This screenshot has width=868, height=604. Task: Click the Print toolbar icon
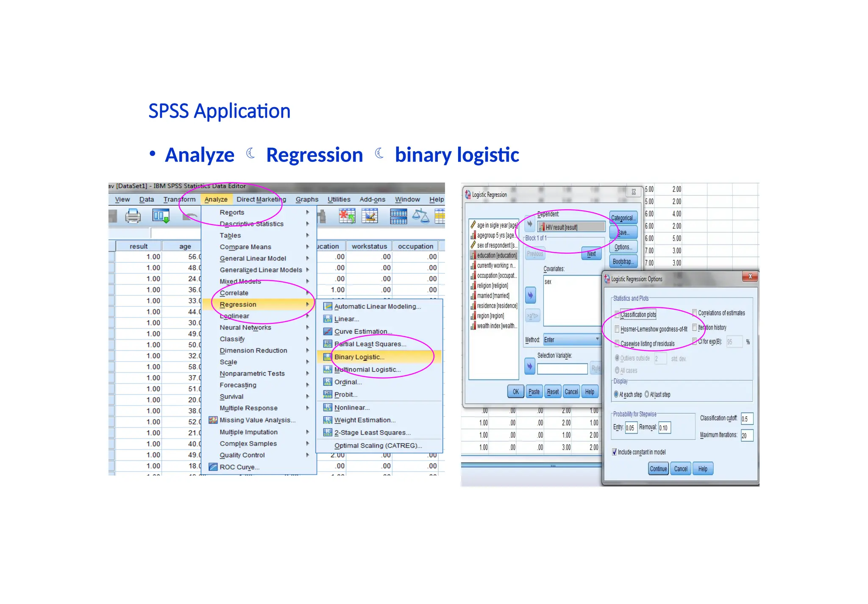133,216
